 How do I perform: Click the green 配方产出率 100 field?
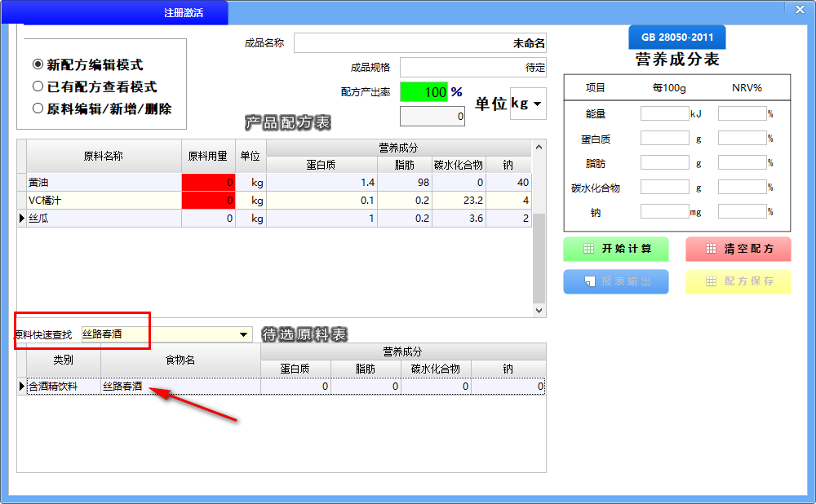click(424, 92)
